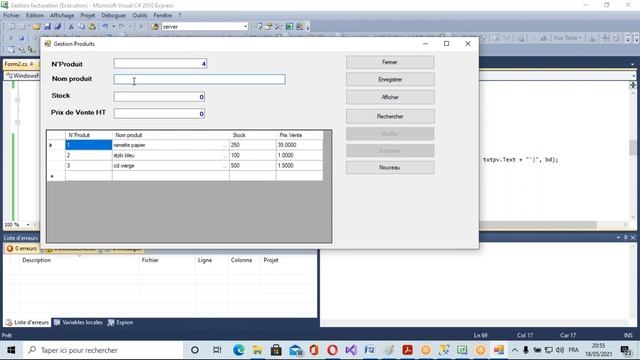640x360 pixels.
Task: Open Adobe Acrobat Reader from taskbar
Action: click(x=407, y=350)
